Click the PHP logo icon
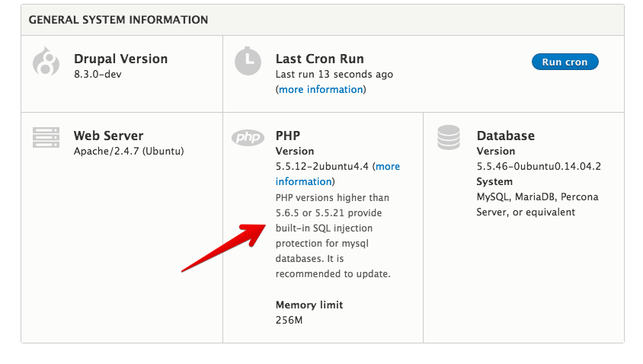 (x=248, y=137)
